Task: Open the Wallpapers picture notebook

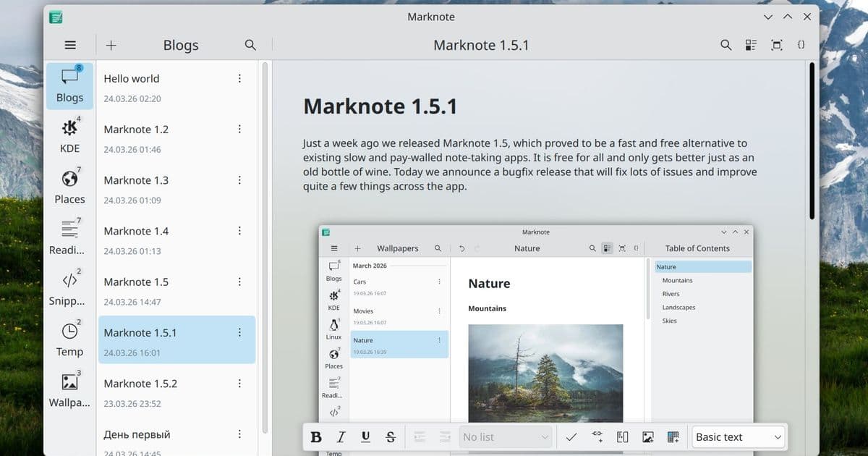Action: 69,389
